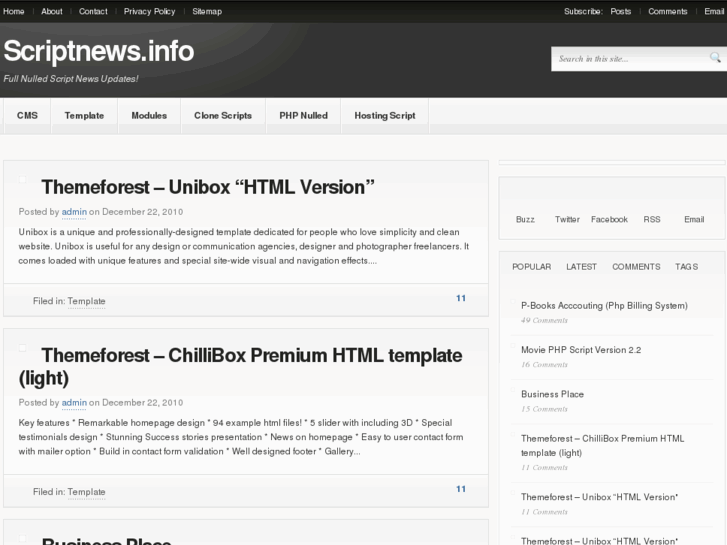Open the PHP Nulled category
727x545 pixels.
303,115
